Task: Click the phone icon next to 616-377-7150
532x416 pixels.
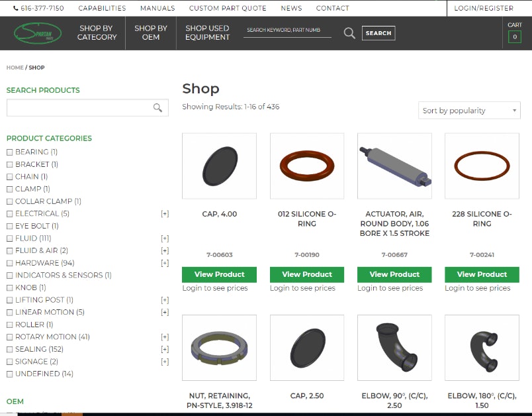Action: click(16, 9)
